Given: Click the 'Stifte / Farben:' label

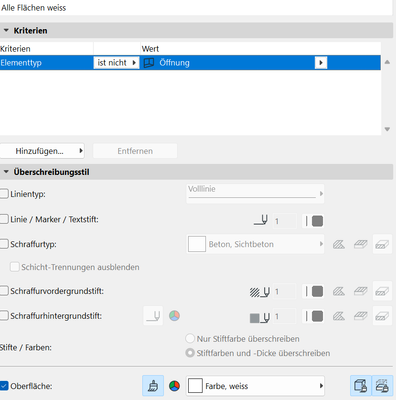Looking at the screenshot, I should (26, 347).
